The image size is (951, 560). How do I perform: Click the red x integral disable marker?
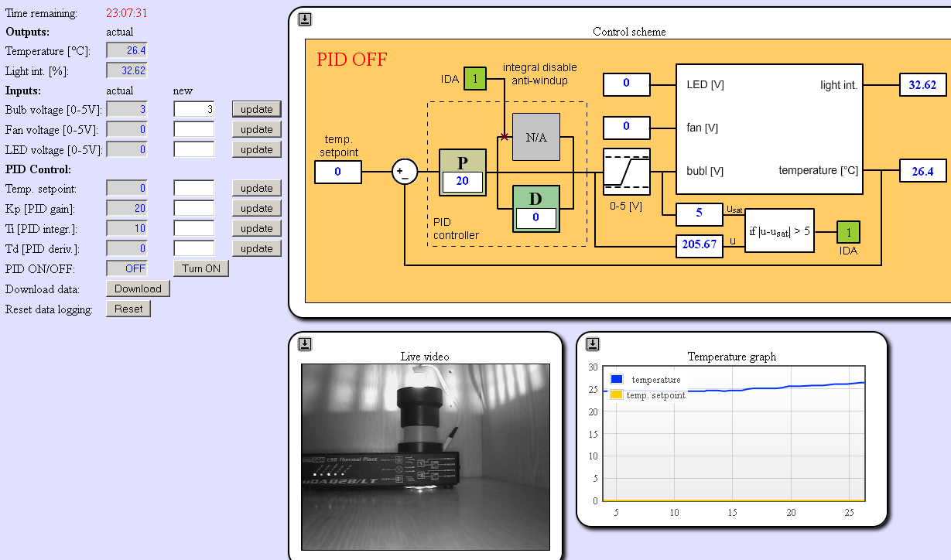505,137
